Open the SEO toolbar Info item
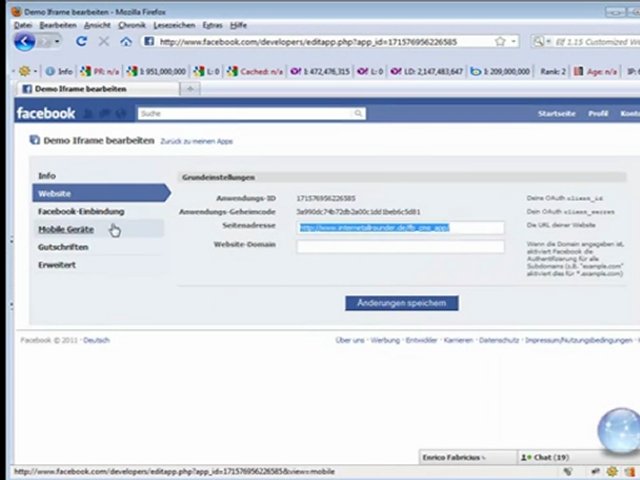Screen dimensions: 640x480 (x=59, y=71)
